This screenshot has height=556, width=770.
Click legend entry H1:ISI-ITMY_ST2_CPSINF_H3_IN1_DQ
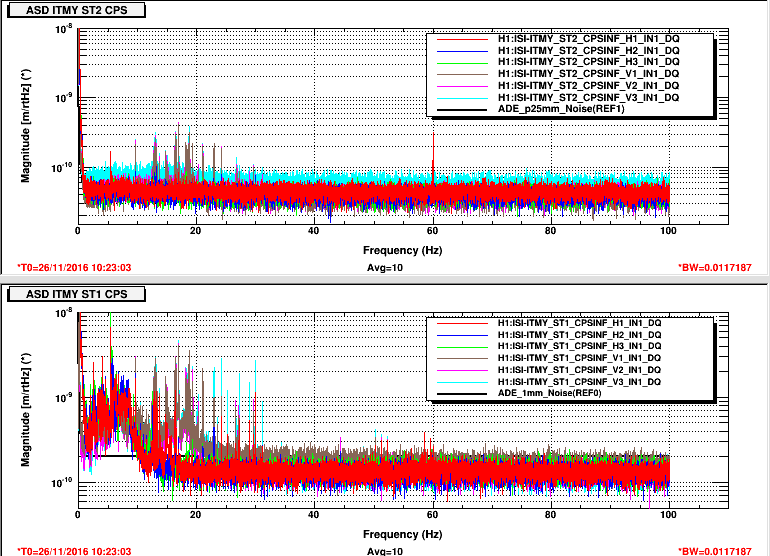[x=588, y=61]
